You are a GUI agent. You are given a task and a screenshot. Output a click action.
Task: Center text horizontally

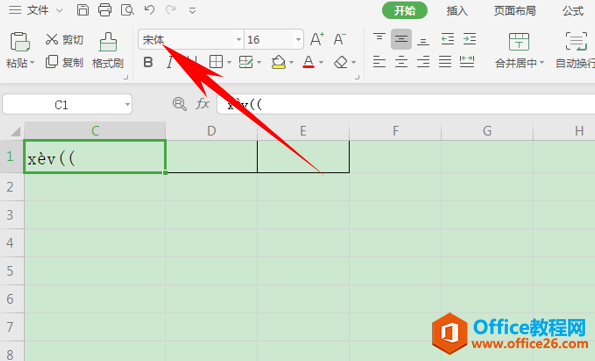(x=401, y=62)
